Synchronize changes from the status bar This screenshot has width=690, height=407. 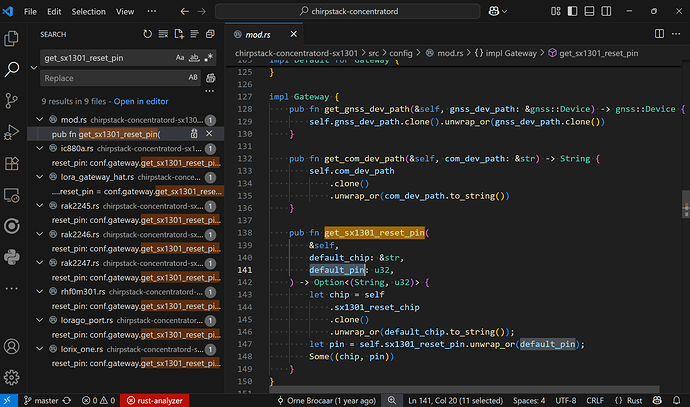pyautogui.click(x=67, y=400)
